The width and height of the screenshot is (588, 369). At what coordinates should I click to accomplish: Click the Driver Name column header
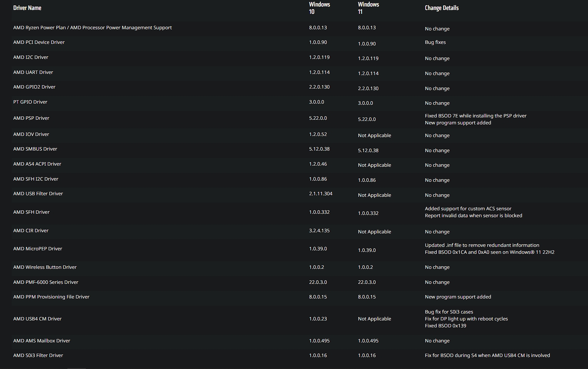tap(27, 8)
